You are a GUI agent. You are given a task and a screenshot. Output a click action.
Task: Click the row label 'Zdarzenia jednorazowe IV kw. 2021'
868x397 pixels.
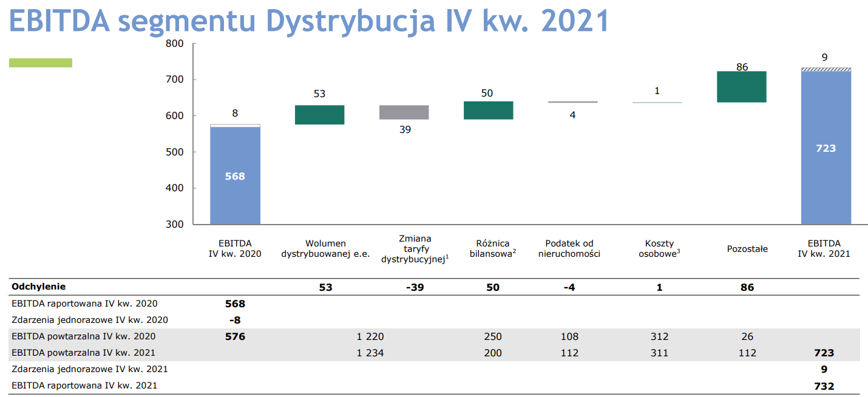click(90, 369)
